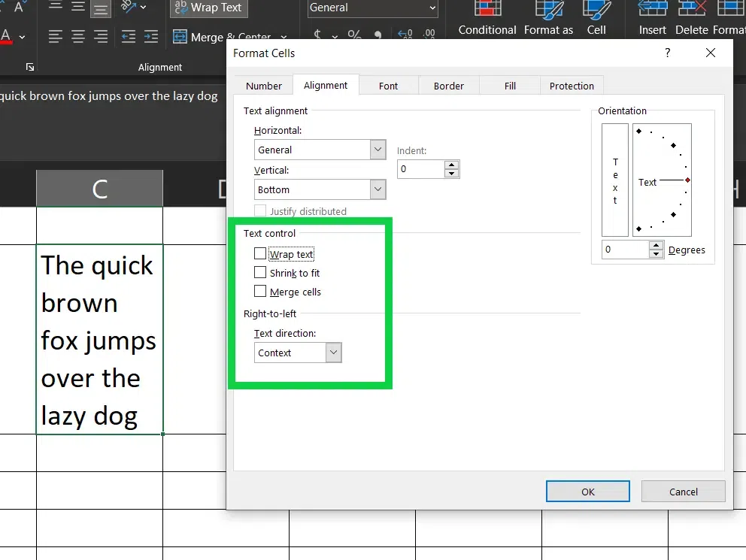The width and height of the screenshot is (746, 560).
Task: Switch to the Alignment tab
Action: click(326, 85)
